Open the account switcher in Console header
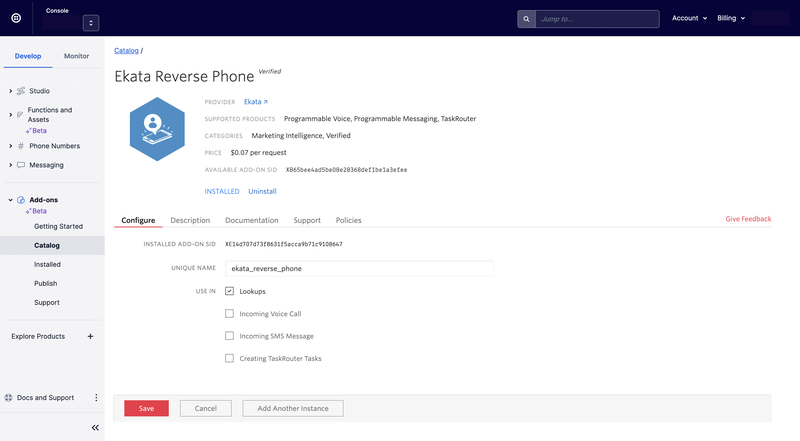Viewport: 800px width, 441px height. (x=91, y=23)
